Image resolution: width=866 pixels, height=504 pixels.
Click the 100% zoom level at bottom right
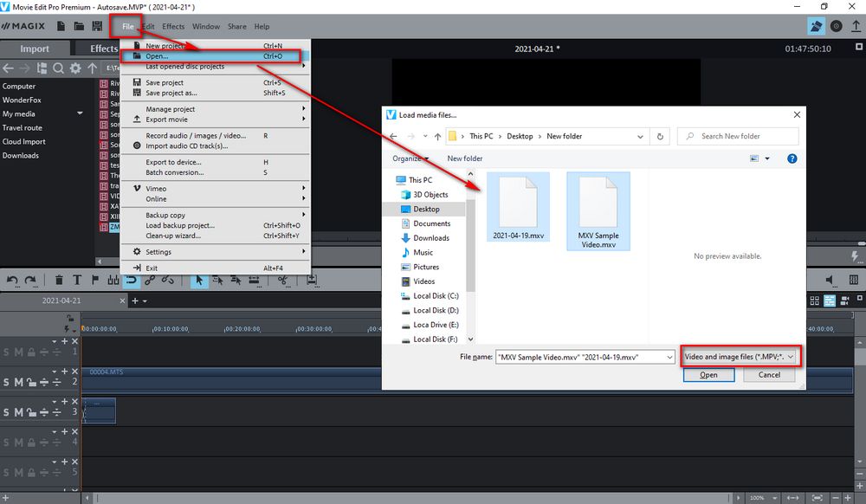point(757,498)
